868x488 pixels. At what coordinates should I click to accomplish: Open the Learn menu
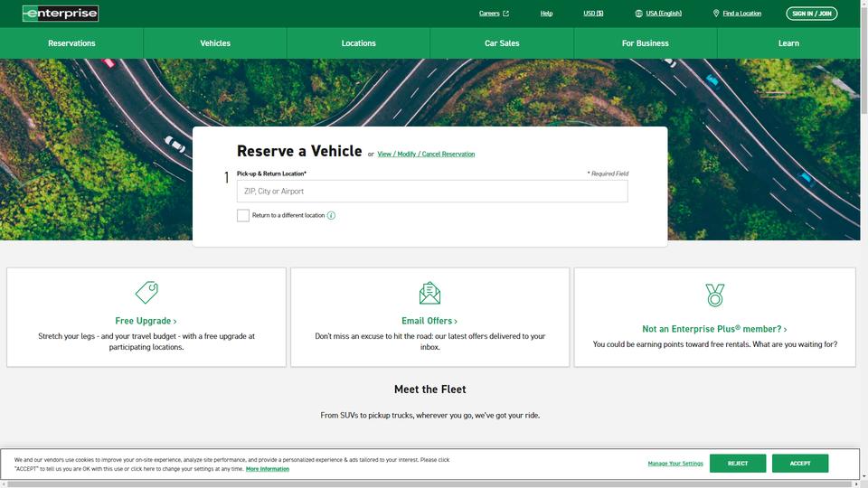tap(788, 43)
